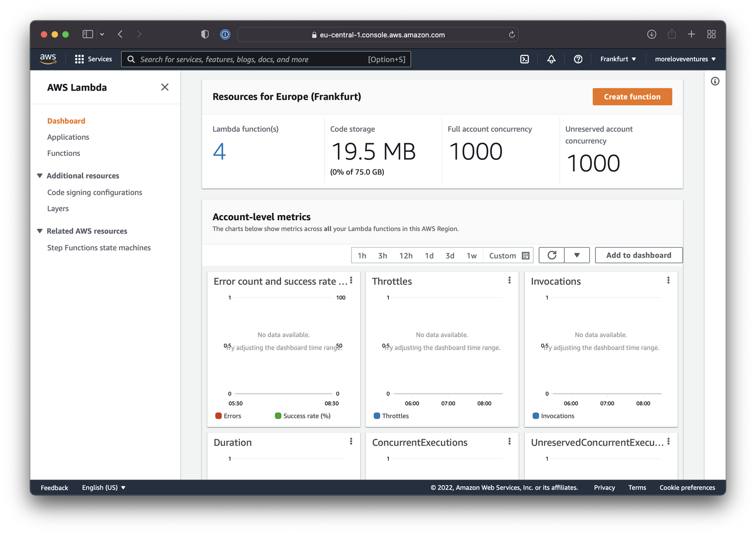Open the calendar picker beside Custom

[x=525, y=255]
